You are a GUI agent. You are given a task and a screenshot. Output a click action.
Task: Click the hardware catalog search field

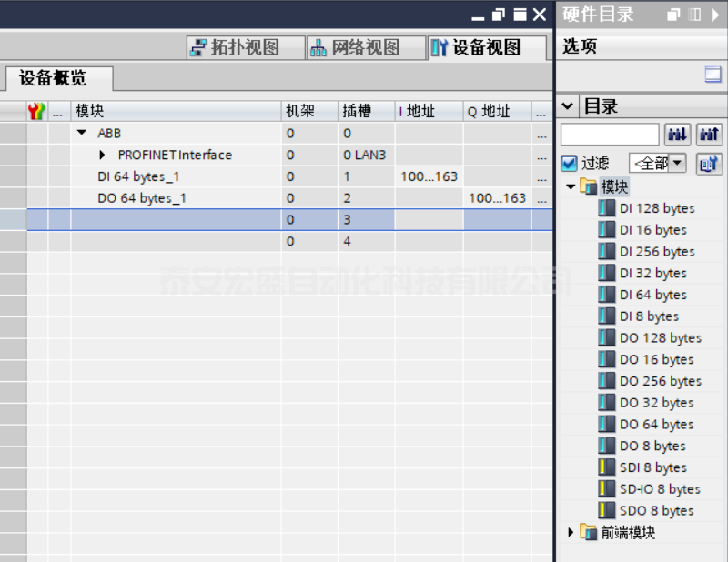[609, 134]
